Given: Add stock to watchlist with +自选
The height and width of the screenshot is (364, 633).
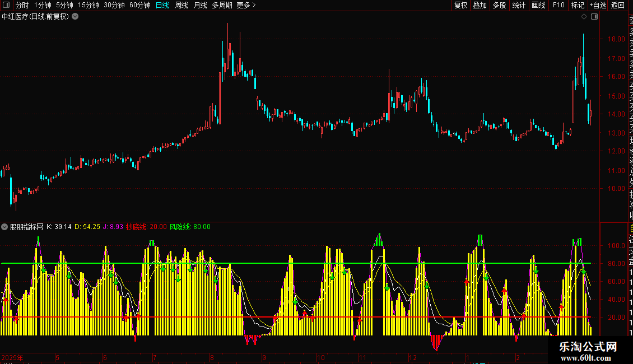Looking at the screenshot, I should (x=598, y=5).
